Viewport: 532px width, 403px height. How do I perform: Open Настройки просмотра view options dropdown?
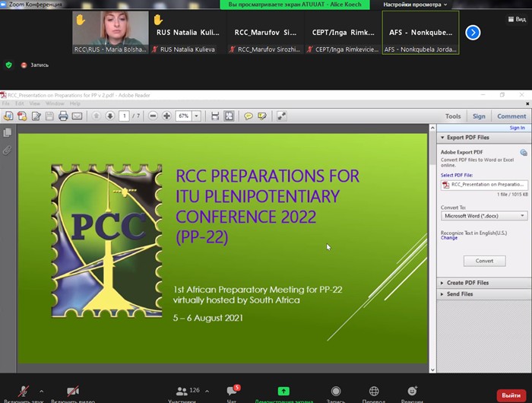(415, 5)
